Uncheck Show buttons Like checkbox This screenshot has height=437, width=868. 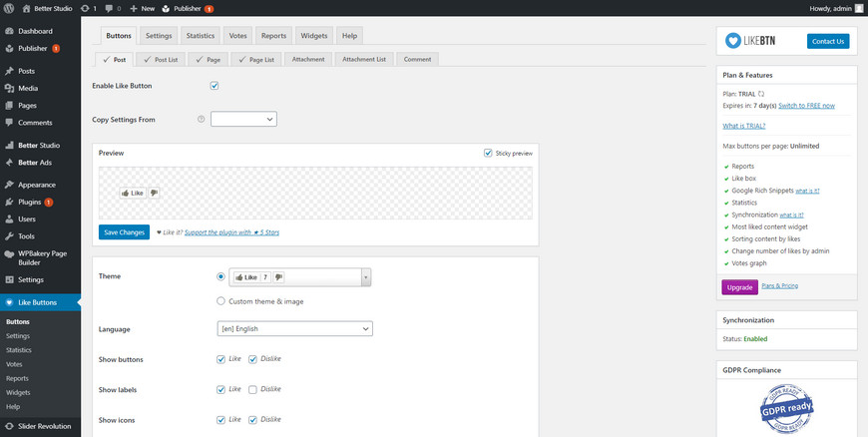tap(220, 359)
